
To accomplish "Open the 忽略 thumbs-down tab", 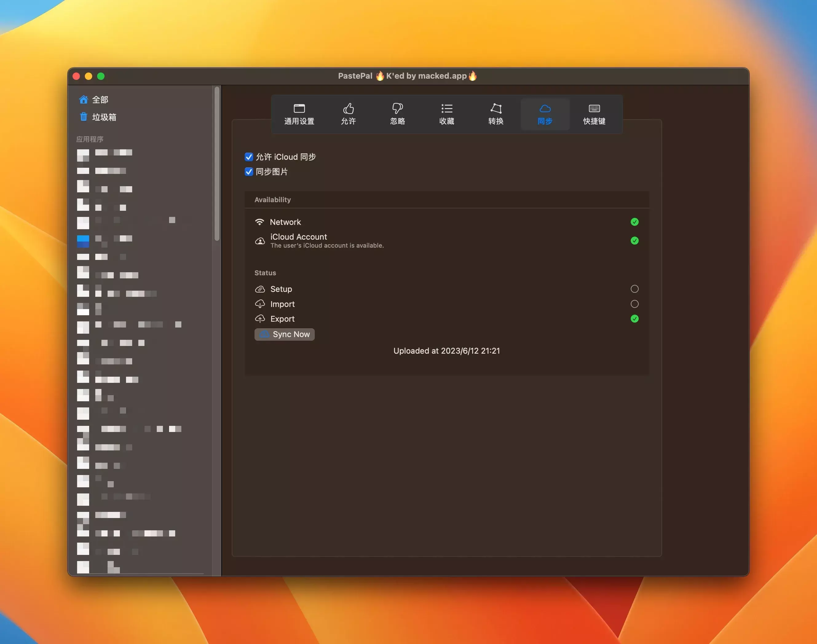I will (x=397, y=114).
